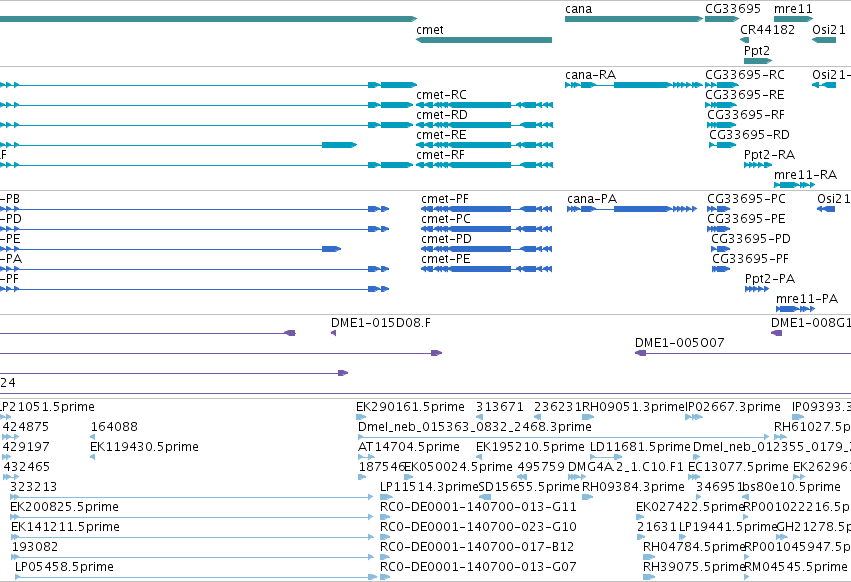Select the cana gene feature
Screen dimensions: 851x582
coord(634,19)
